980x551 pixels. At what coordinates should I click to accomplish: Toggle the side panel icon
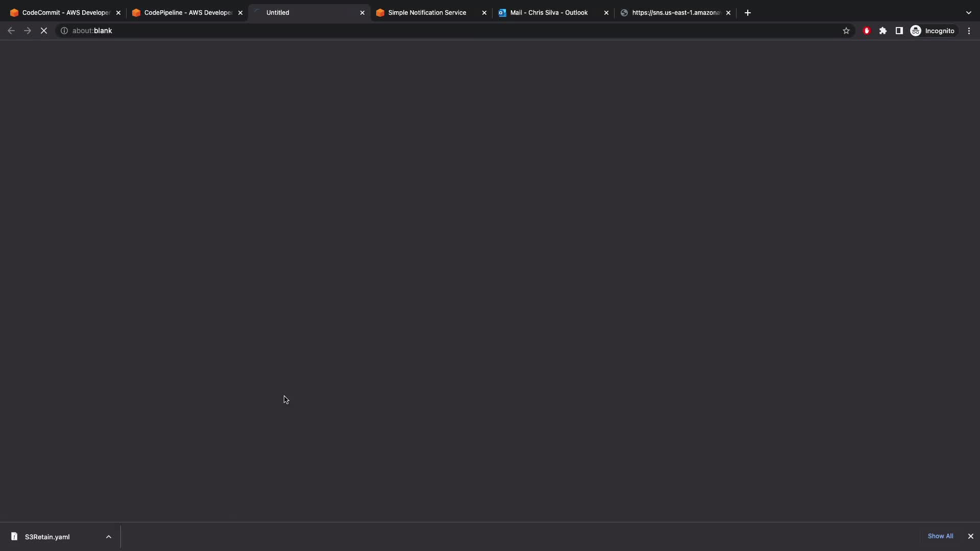899,31
